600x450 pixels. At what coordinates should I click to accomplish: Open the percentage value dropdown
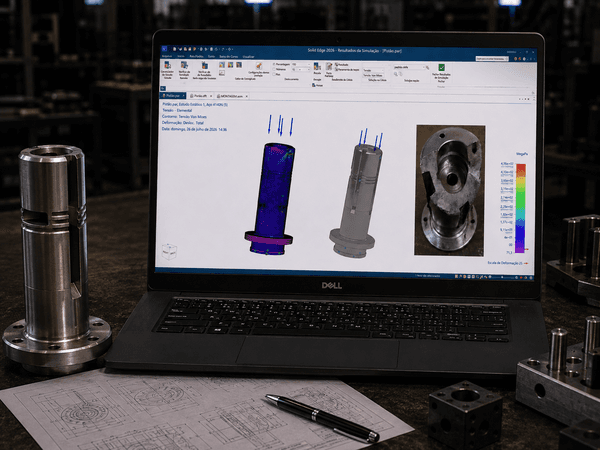coord(301,64)
